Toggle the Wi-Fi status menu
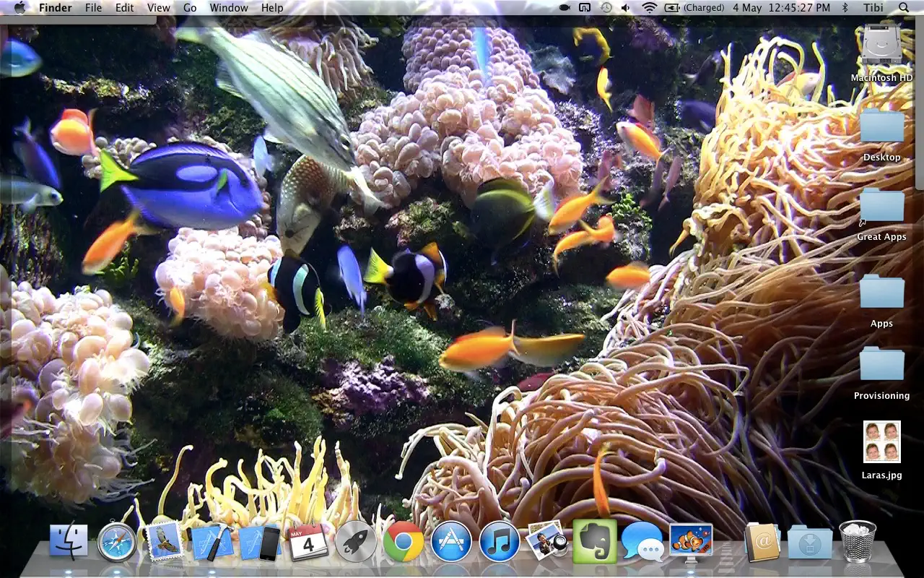This screenshot has height=578, width=924. pyautogui.click(x=649, y=8)
